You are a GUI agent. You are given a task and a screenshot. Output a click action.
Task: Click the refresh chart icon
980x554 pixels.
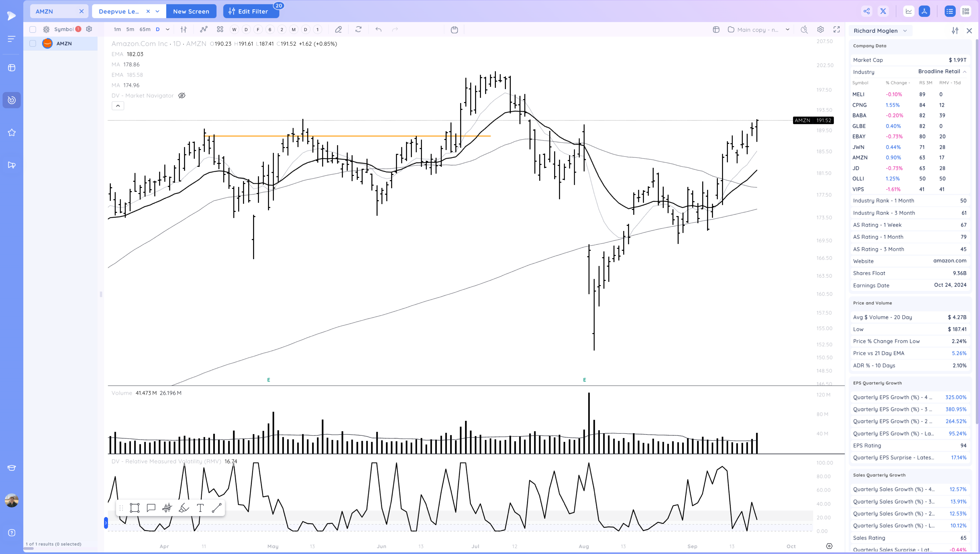coord(358,30)
